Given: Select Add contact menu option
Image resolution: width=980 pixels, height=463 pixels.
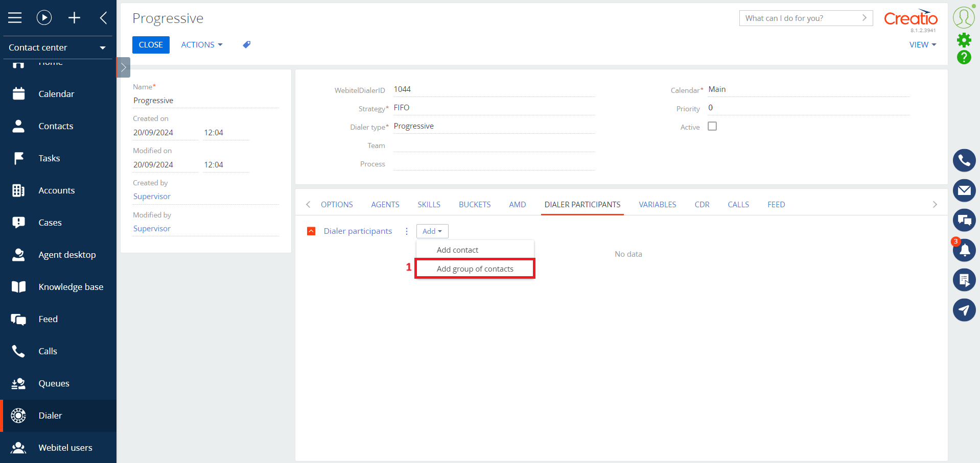Looking at the screenshot, I should tap(475, 250).
